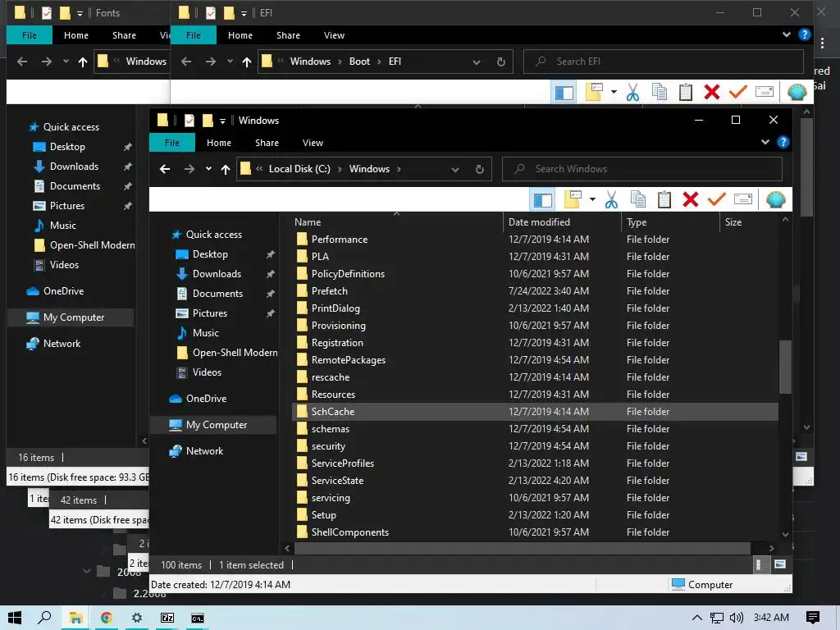Image resolution: width=840 pixels, height=630 pixels.
Task: Select Downloads in Windows window sidebar
Action: point(217,274)
